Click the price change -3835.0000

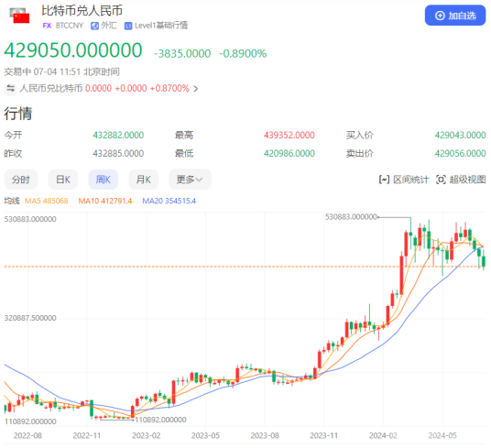coord(182,53)
